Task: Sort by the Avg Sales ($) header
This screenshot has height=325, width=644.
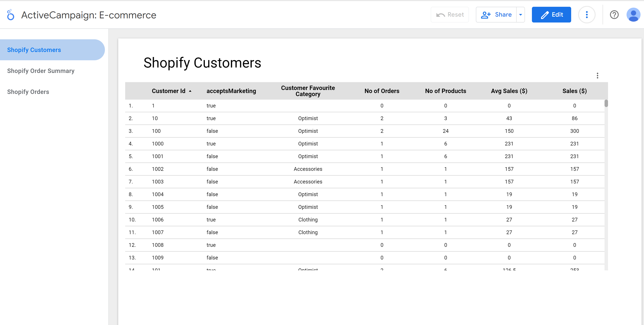Action: click(x=509, y=91)
